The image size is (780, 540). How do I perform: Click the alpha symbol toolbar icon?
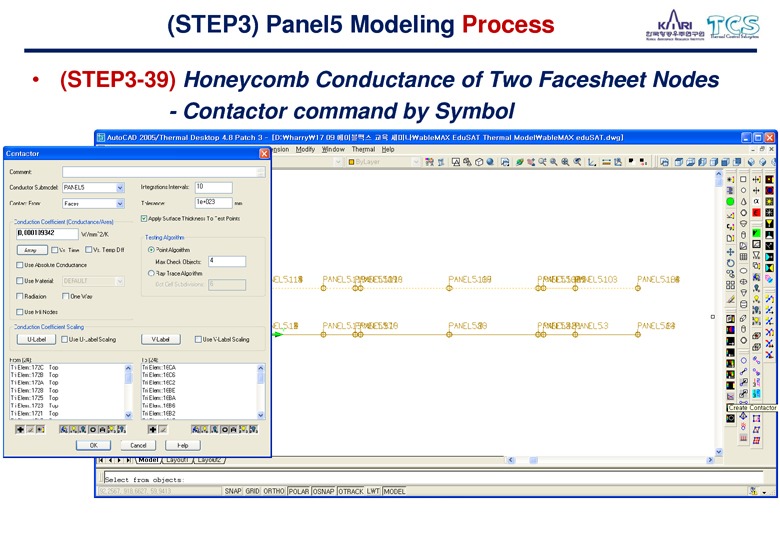click(x=756, y=201)
